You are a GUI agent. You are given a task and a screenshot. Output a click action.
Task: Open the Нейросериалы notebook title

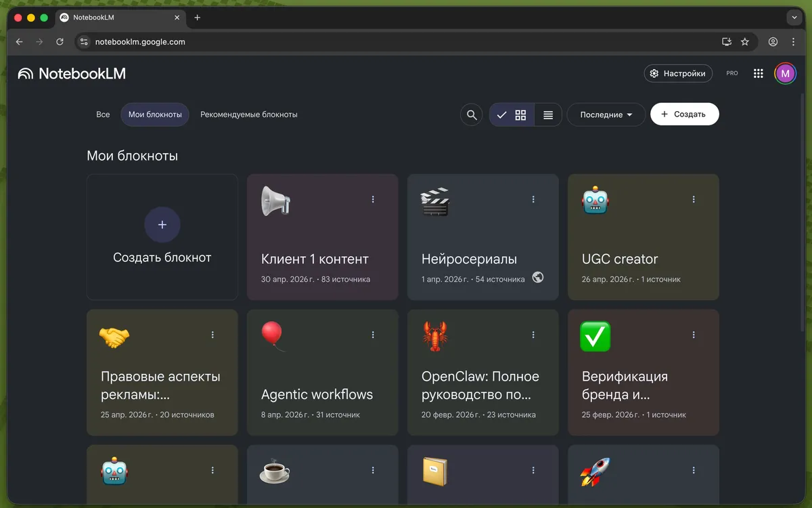[x=469, y=259]
